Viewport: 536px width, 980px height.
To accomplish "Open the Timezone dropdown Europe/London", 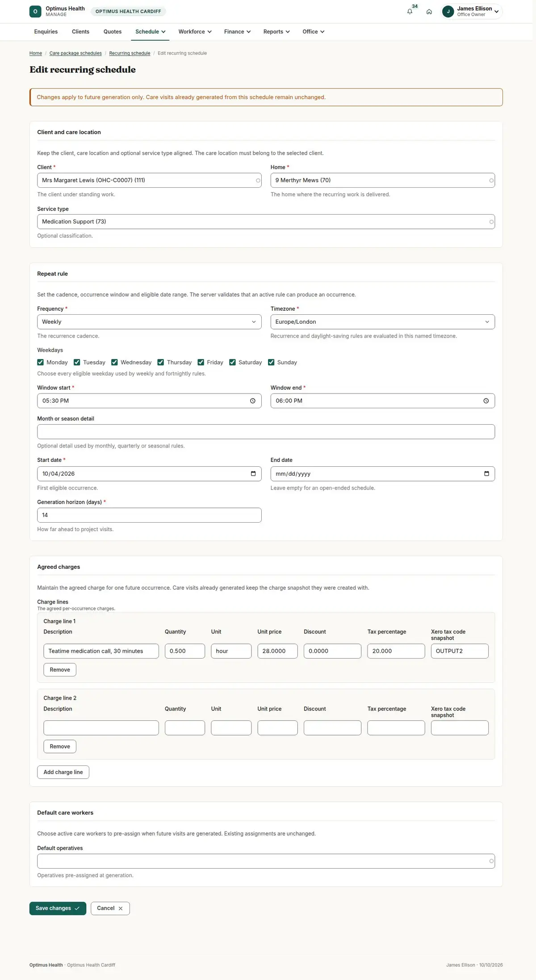I will pos(382,322).
